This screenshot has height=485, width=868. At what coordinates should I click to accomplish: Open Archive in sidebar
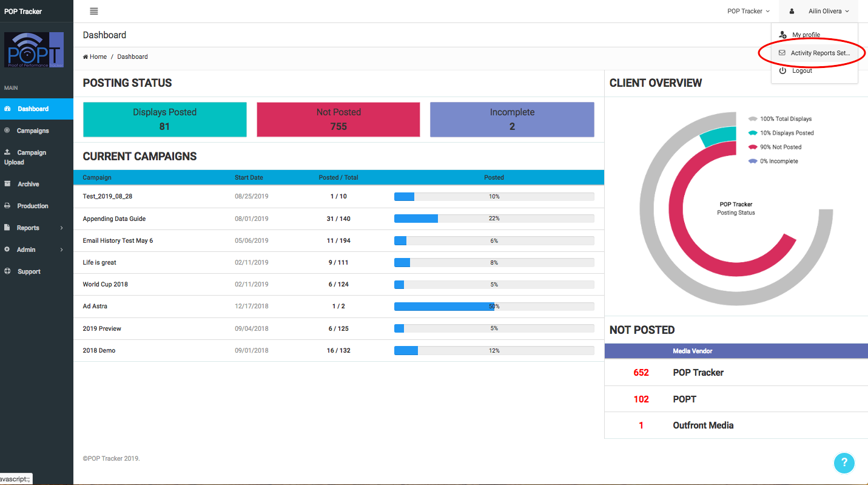[x=36, y=184]
